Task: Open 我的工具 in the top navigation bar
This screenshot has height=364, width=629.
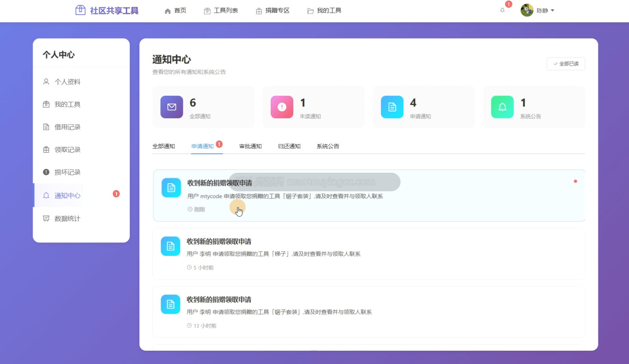Action: tap(324, 10)
